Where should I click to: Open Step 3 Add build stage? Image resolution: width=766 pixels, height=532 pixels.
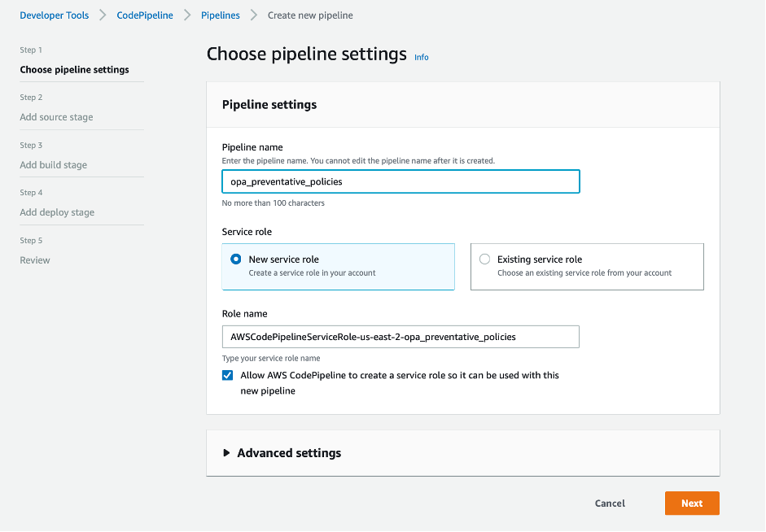coord(53,164)
